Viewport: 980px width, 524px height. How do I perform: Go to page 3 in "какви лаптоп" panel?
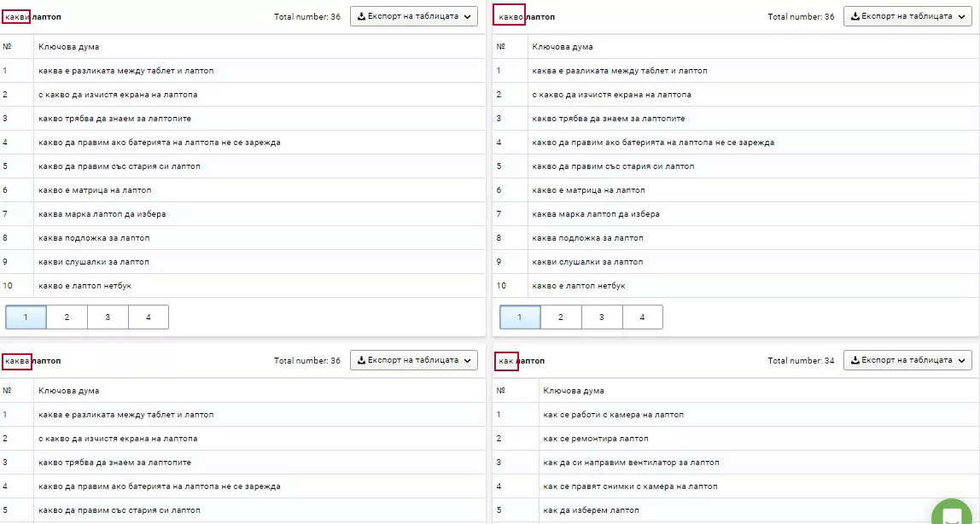click(x=108, y=317)
